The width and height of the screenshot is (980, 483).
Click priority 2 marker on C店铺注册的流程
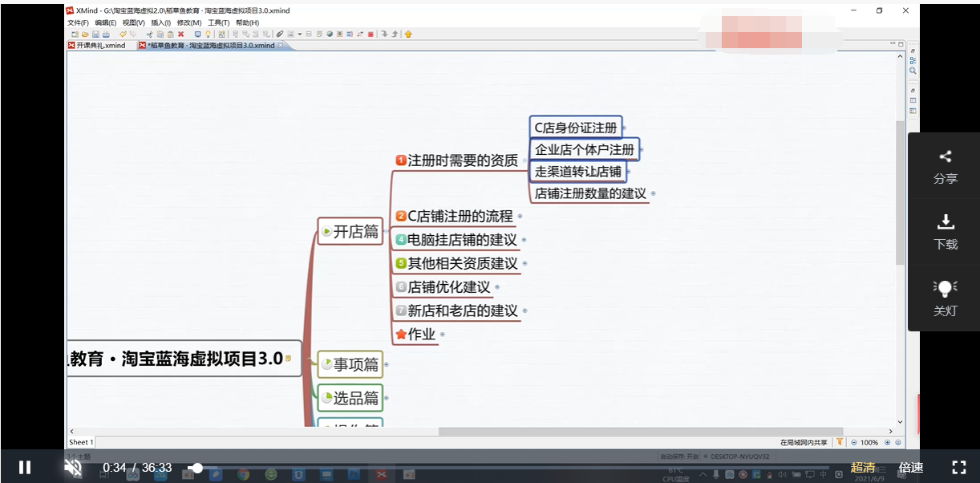401,217
